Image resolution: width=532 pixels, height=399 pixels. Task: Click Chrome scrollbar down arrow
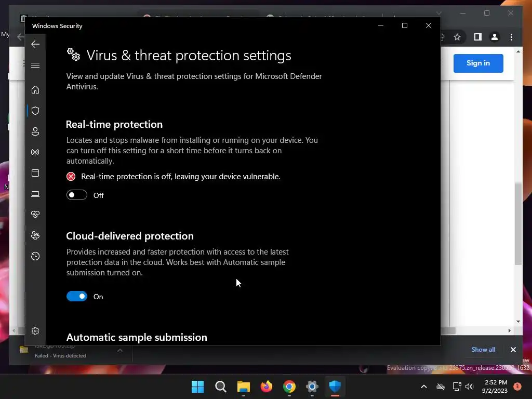click(518, 321)
